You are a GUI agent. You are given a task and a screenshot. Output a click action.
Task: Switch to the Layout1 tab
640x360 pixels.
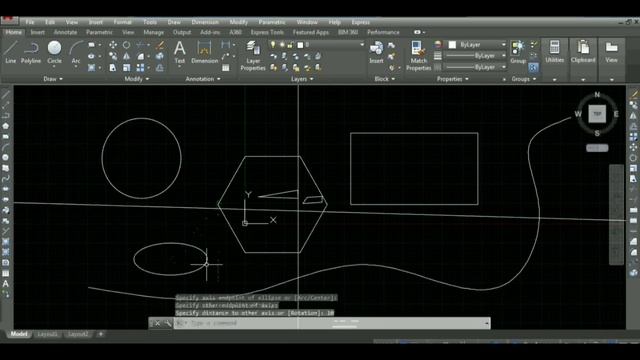(x=47, y=334)
